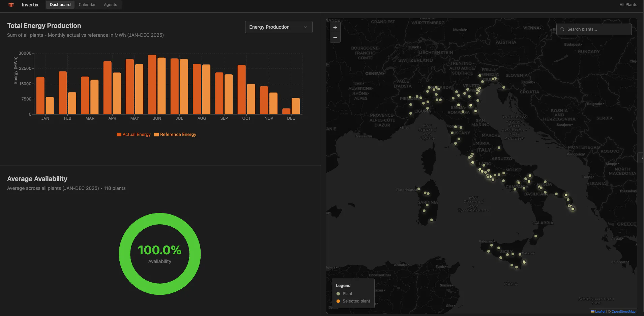Click the JUN actual energy bar

(152, 84)
